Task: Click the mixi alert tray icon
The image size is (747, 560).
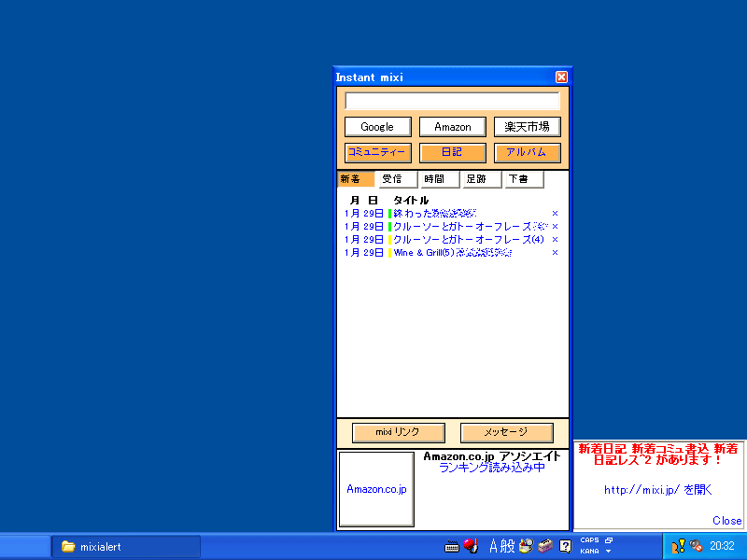Action: pos(679,546)
